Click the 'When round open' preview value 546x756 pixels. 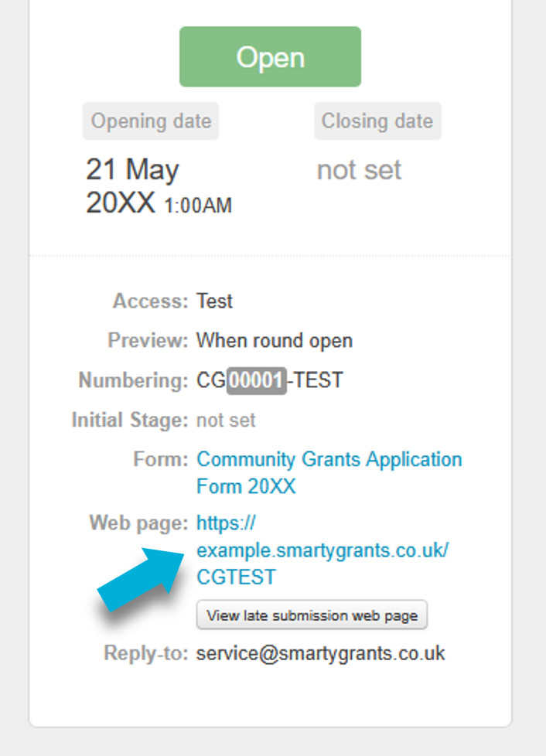[x=275, y=340]
